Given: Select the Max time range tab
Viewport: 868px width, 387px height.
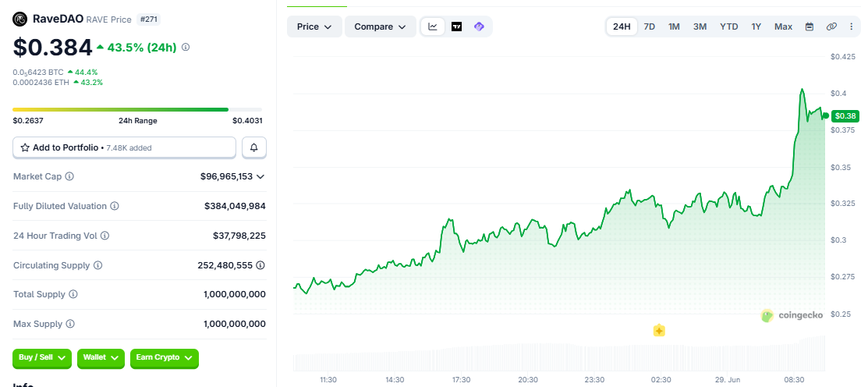Looking at the screenshot, I should pyautogui.click(x=783, y=27).
